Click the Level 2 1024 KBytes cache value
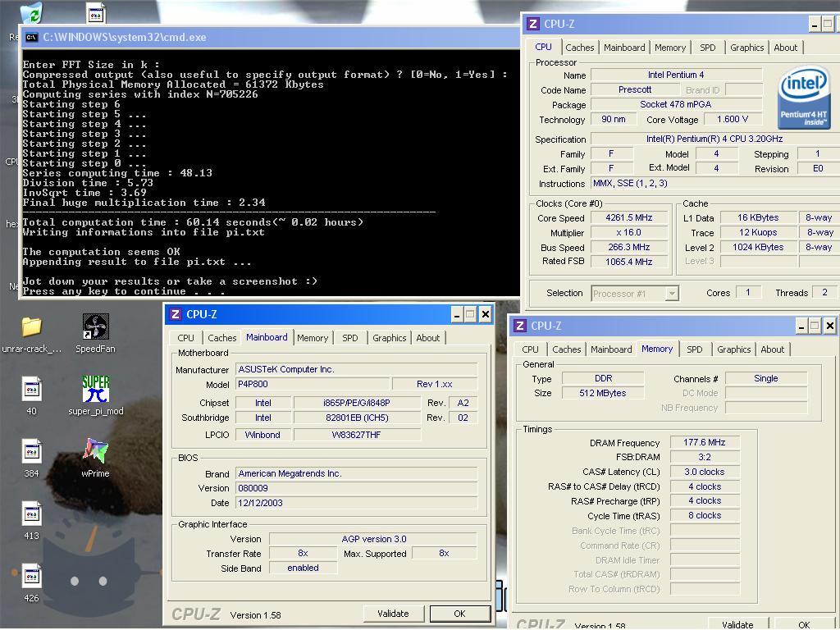The width and height of the screenshot is (840, 630). 757,247
